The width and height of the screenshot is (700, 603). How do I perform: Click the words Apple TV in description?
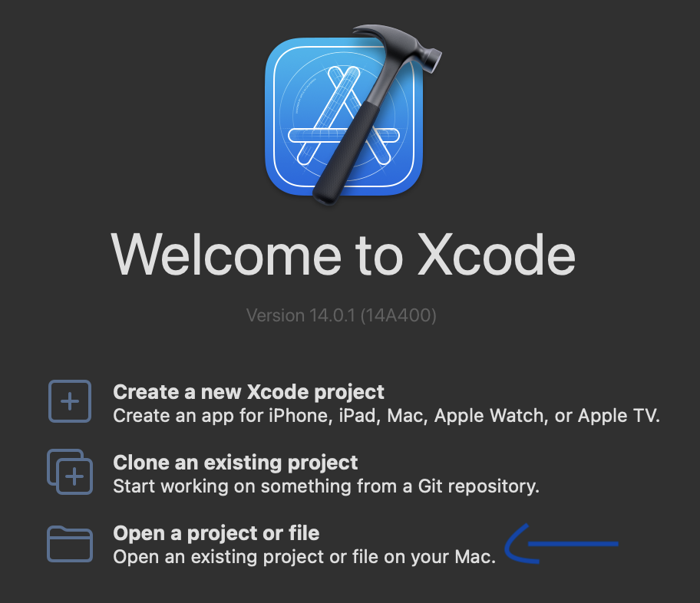(x=619, y=416)
